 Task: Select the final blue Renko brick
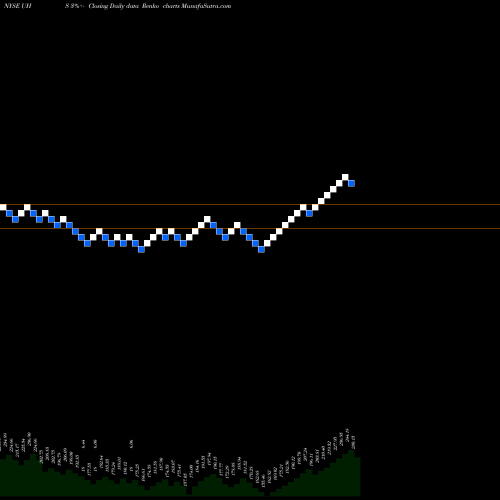click(351, 183)
